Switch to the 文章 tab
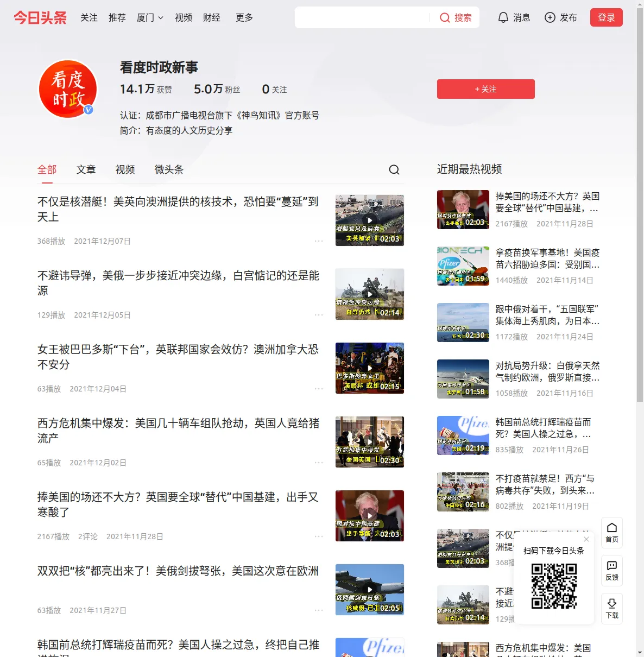The image size is (644, 657). [x=86, y=170]
